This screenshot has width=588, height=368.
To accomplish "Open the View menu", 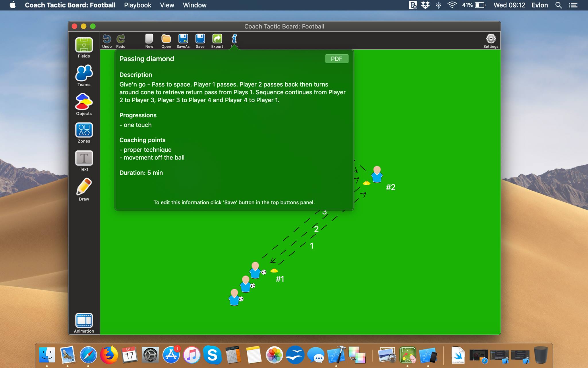I will [x=167, y=5].
